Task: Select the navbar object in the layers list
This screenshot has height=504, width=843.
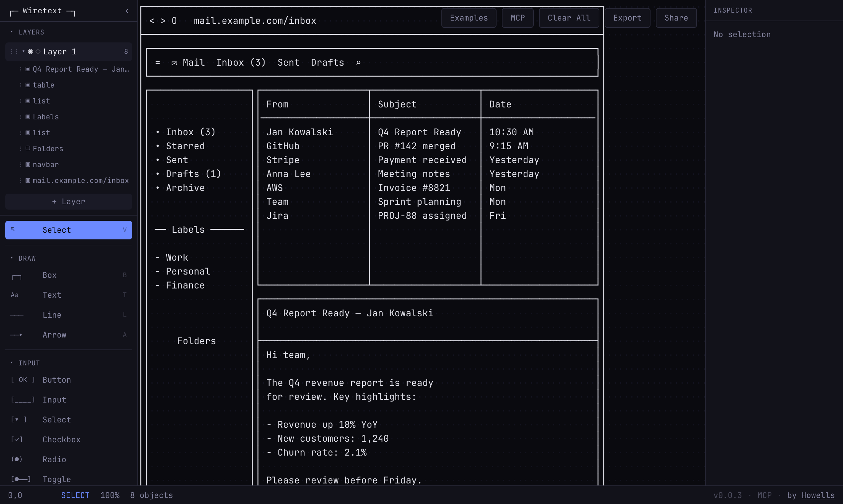Action: (45, 165)
